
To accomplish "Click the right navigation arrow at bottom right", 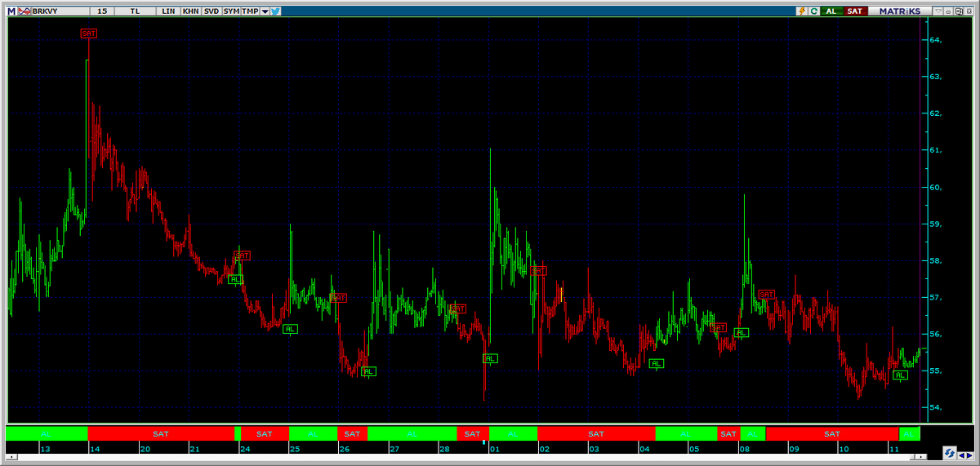I will coord(969,455).
